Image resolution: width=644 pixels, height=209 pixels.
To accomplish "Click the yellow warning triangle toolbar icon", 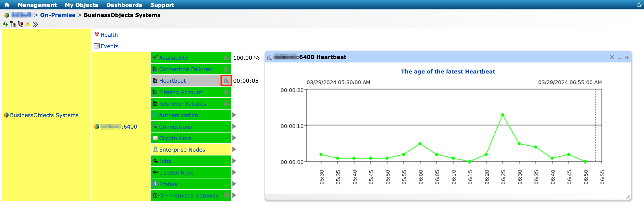I will (28, 24).
